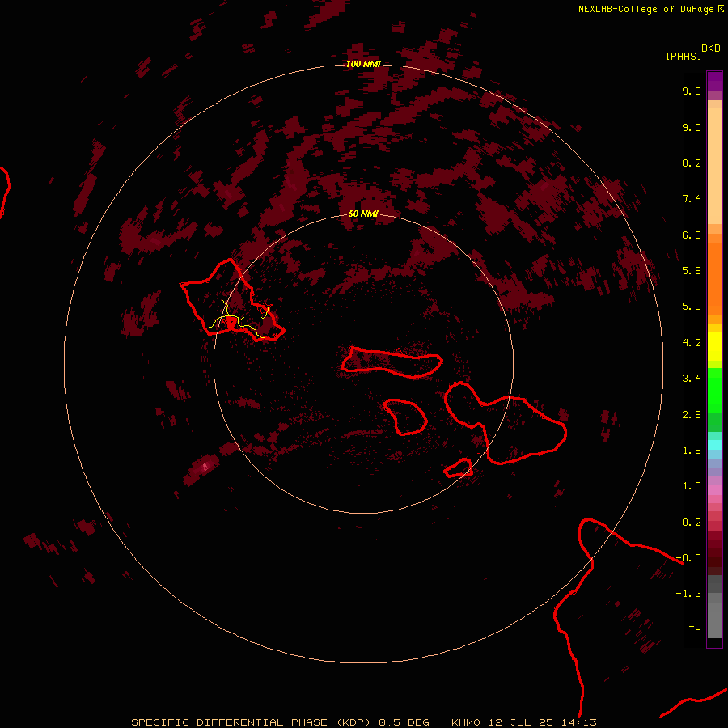Select the 5.8 scale label
The height and width of the screenshot is (728, 728).
click(x=692, y=270)
